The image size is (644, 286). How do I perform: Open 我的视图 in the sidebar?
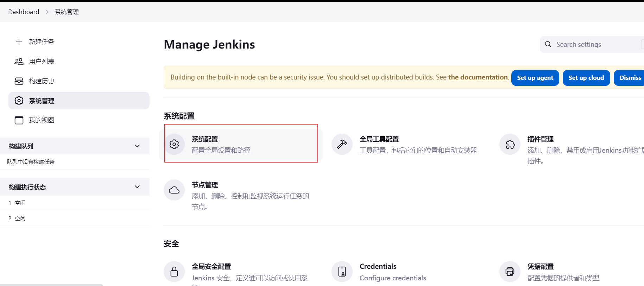click(x=79, y=120)
